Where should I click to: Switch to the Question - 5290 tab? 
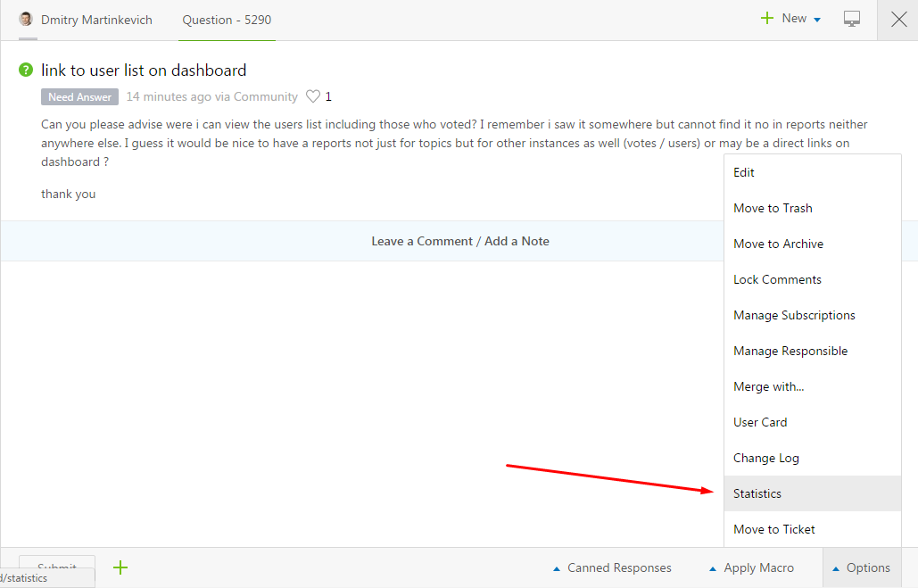point(227,20)
